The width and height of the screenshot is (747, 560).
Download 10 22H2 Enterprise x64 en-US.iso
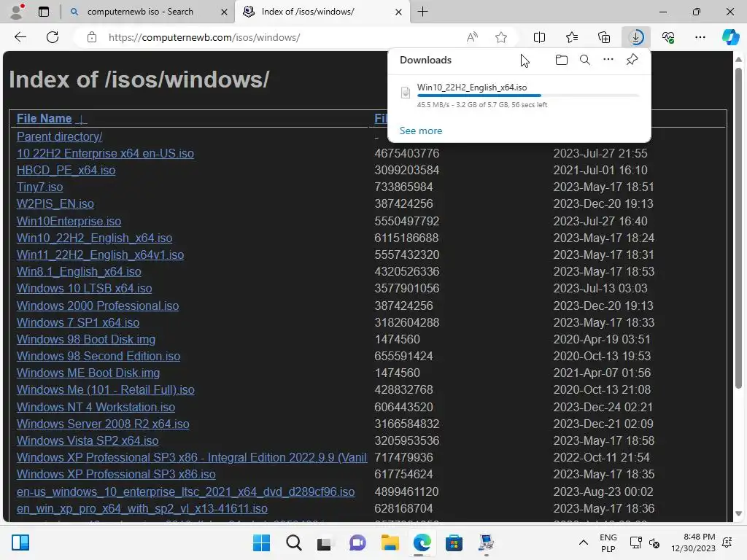pos(105,153)
